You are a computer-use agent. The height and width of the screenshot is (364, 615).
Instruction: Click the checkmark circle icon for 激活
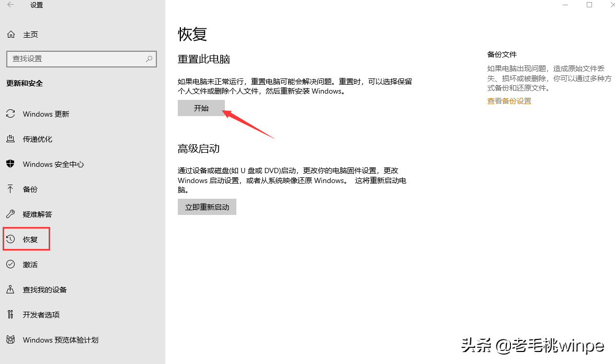(10, 265)
